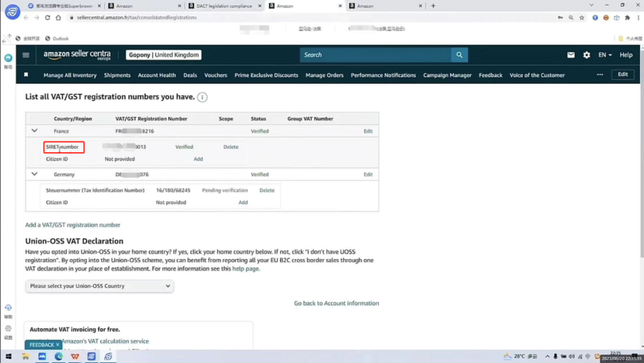This screenshot has width=644, height=363.
Task: Switch to the Superbrowser tab
Action: pos(64,6)
